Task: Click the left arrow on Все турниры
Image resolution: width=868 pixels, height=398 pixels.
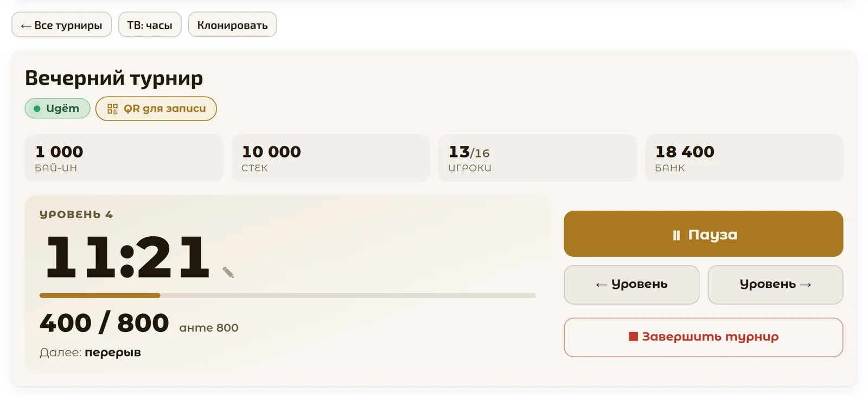Action: coord(25,26)
